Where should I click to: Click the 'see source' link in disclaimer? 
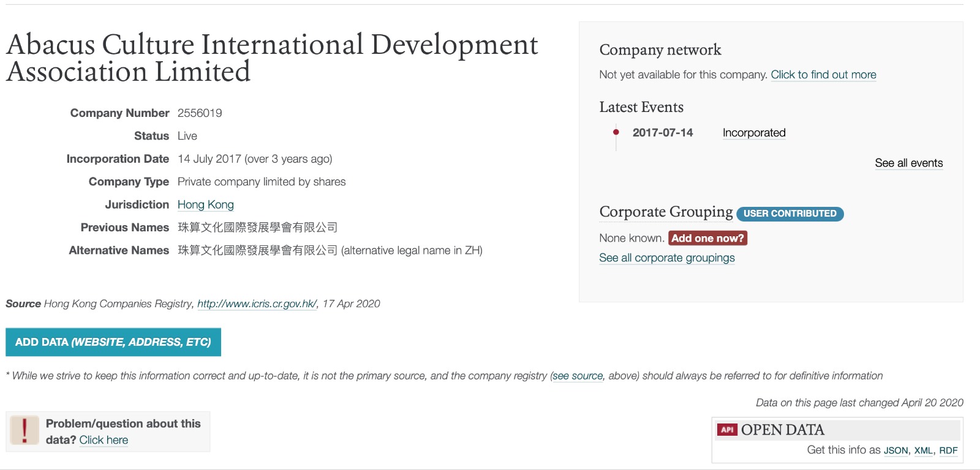578,376
